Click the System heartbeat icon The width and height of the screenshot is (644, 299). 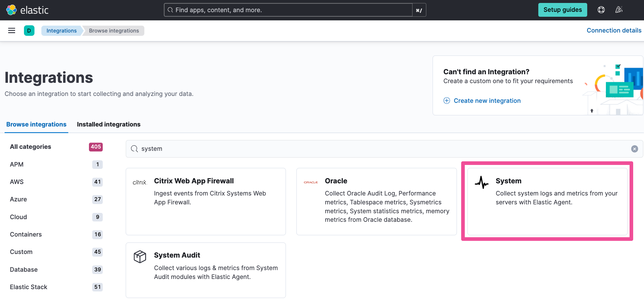(482, 182)
